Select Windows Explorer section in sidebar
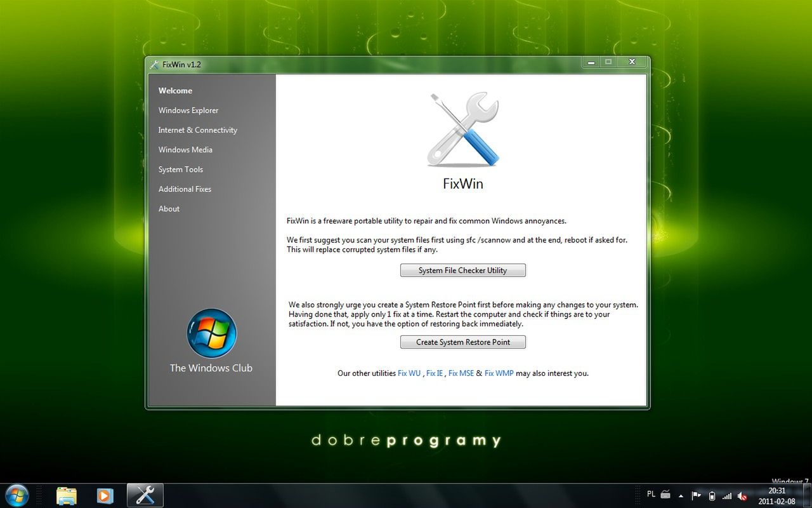Viewport: 812px width, 508px height. pos(188,110)
